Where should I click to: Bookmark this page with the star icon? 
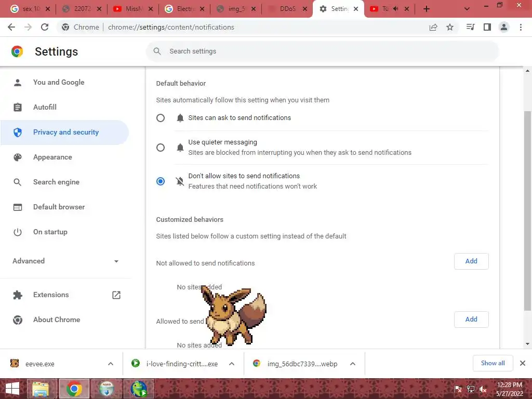450,27
